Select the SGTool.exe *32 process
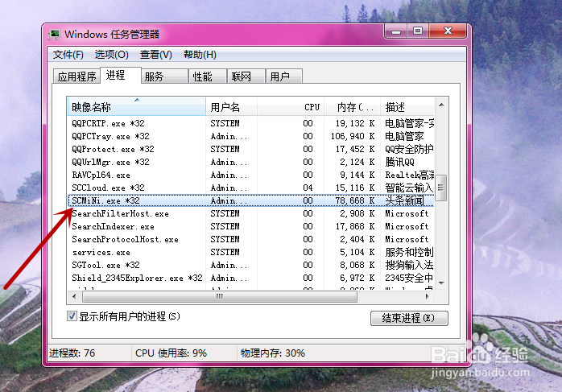This screenshot has width=562, height=392. pos(251,265)
